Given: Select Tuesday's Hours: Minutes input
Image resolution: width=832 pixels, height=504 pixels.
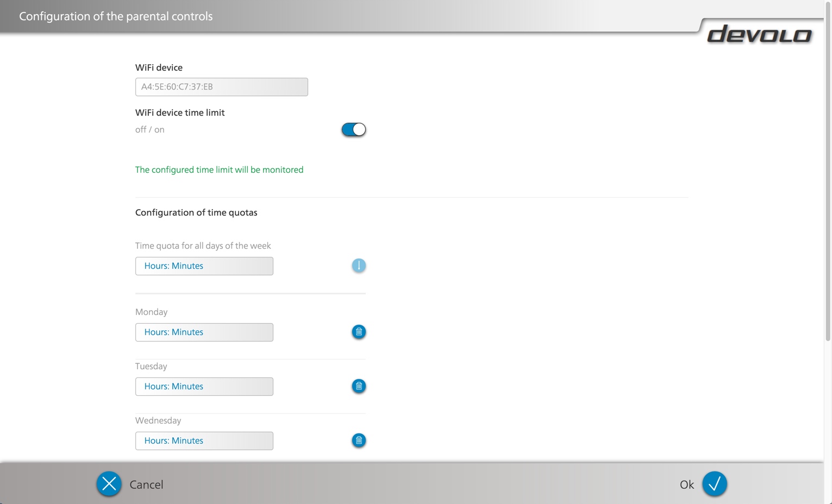Looking at the screenshot, I should click(x=204, y=387).
